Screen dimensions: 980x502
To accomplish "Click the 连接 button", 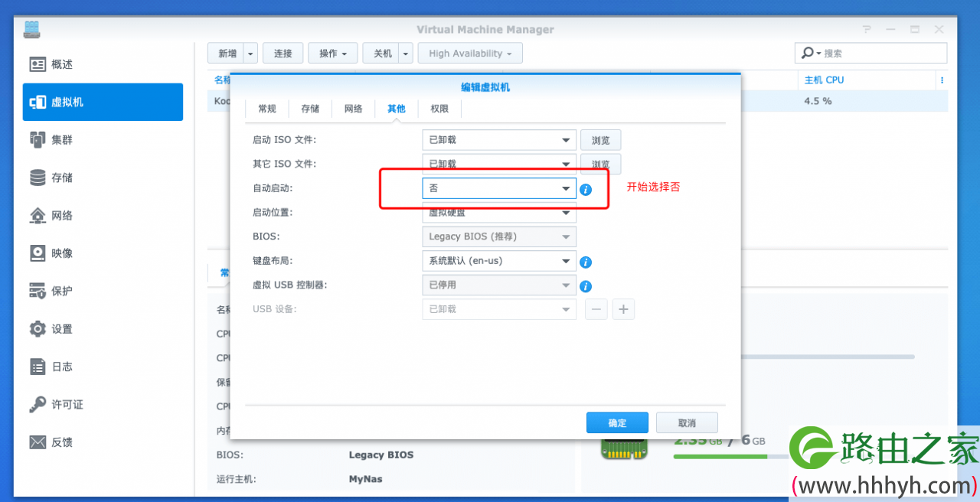I will (283, 53).
